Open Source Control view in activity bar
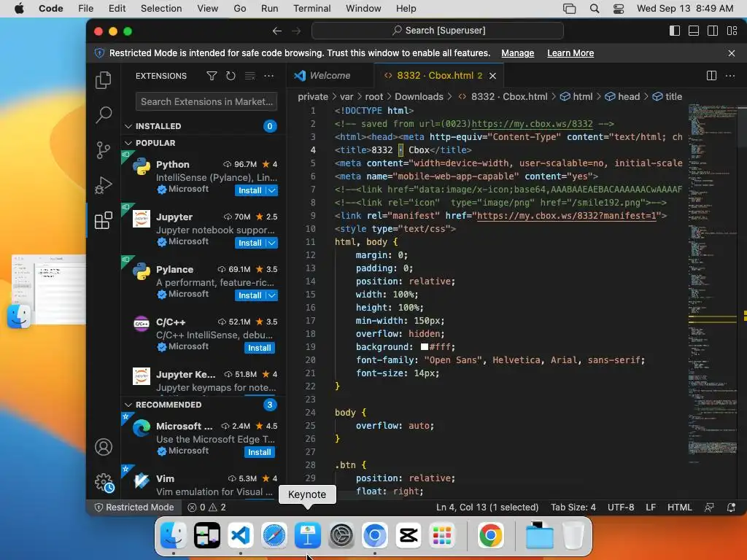The width and height of the screenshot is (747, 560). click(103, 150)
